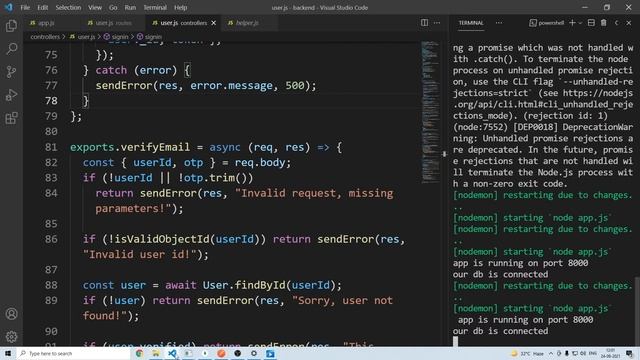Open the notification center in system tray
The image size is (640, 360).
[x=629, y=353]
